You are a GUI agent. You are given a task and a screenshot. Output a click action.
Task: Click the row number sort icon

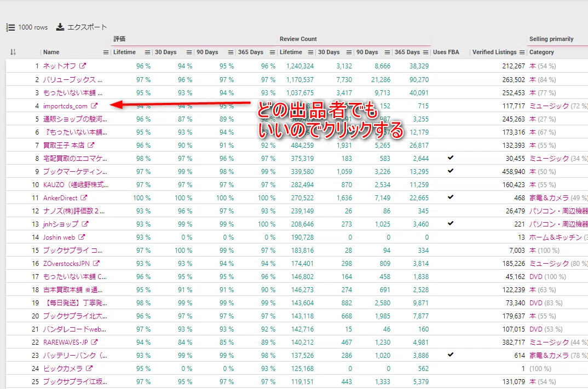(x=13, y=52)
